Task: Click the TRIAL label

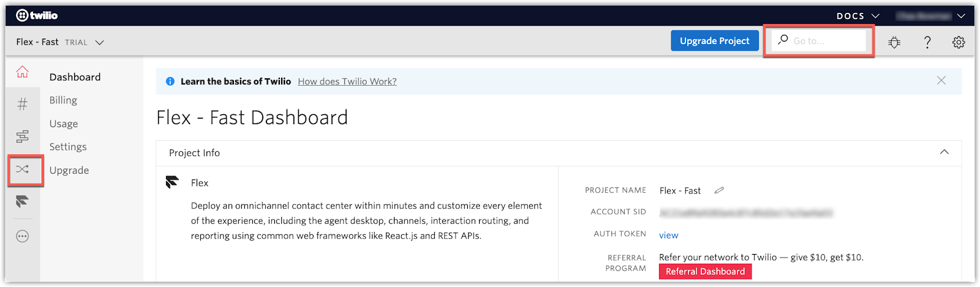Action: (76, 42)
